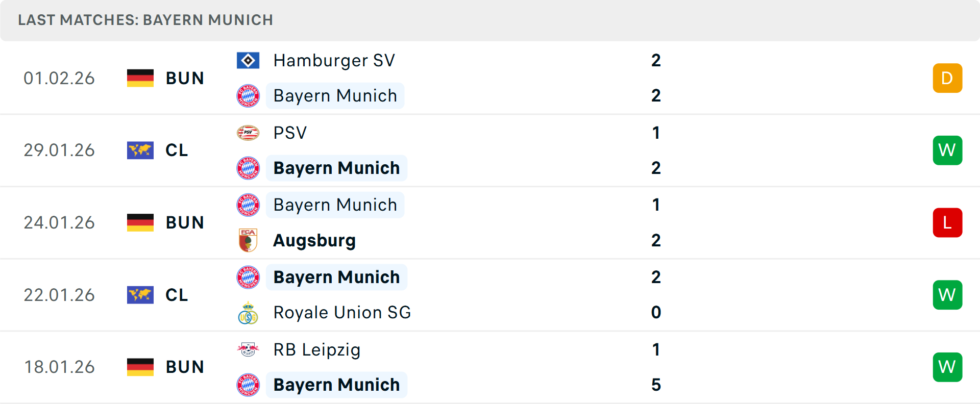Open the BUN competition label on 24.01.26 row

tap(185, 222)
